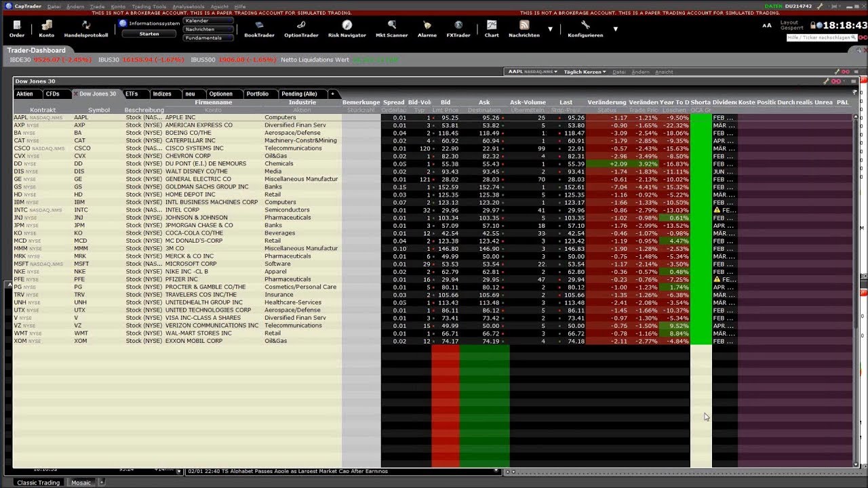868x488 pixels.
Task: Expand the dropdown arrow after Konfigurieren
Action: 615,29
